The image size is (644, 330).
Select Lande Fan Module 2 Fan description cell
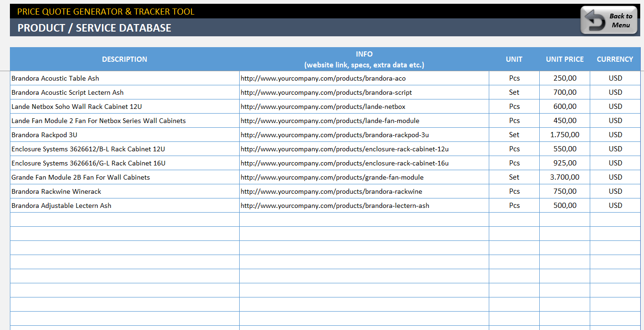(125, 121)
